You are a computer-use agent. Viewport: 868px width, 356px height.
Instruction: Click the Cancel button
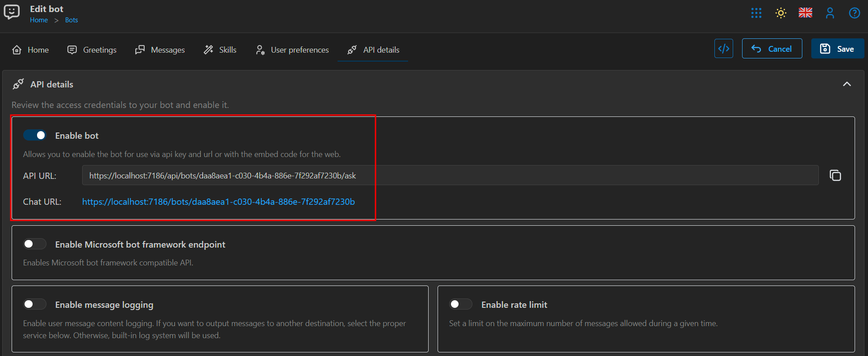772,49
